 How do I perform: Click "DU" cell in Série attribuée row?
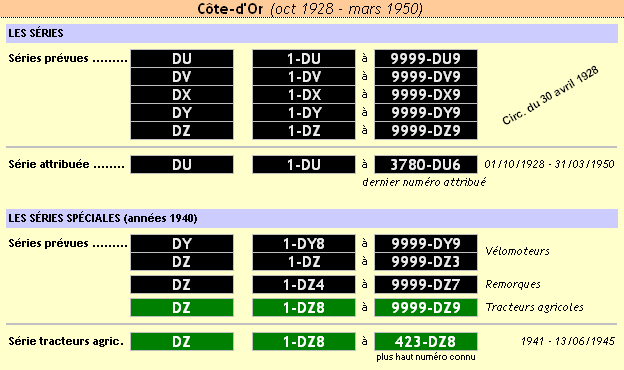(x=182, y=165)
